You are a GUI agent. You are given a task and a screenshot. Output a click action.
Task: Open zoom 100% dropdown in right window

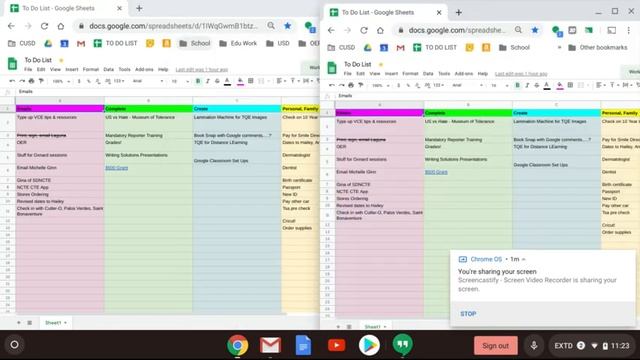[380, 85]
